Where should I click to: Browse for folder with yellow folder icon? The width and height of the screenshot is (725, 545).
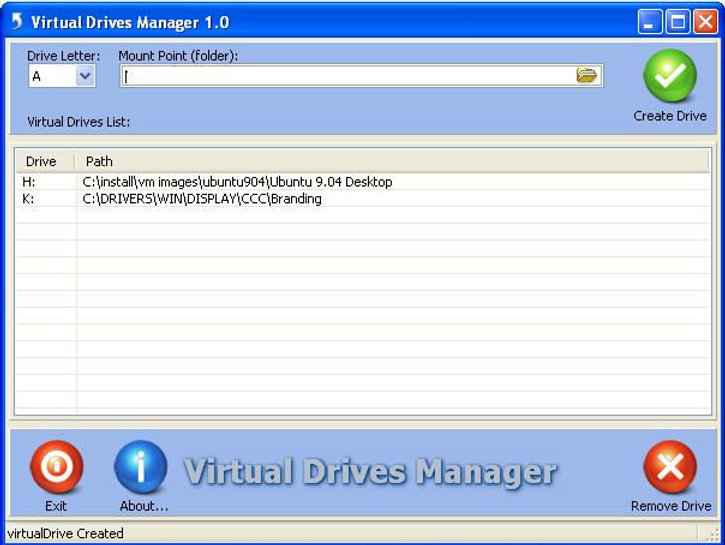[x=586, y=75]
